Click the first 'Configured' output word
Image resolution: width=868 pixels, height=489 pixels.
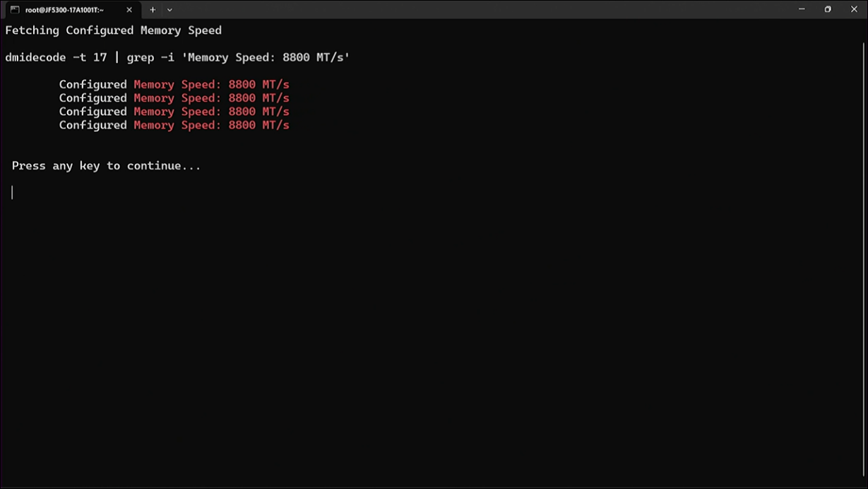tap(93, 85)
